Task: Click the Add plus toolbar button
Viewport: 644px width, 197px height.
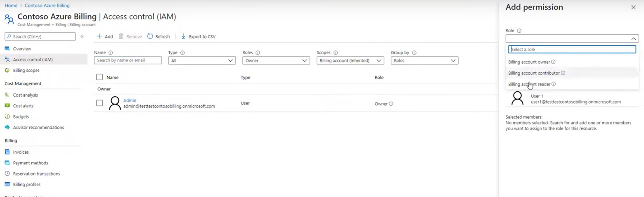Action: point(104,36)
